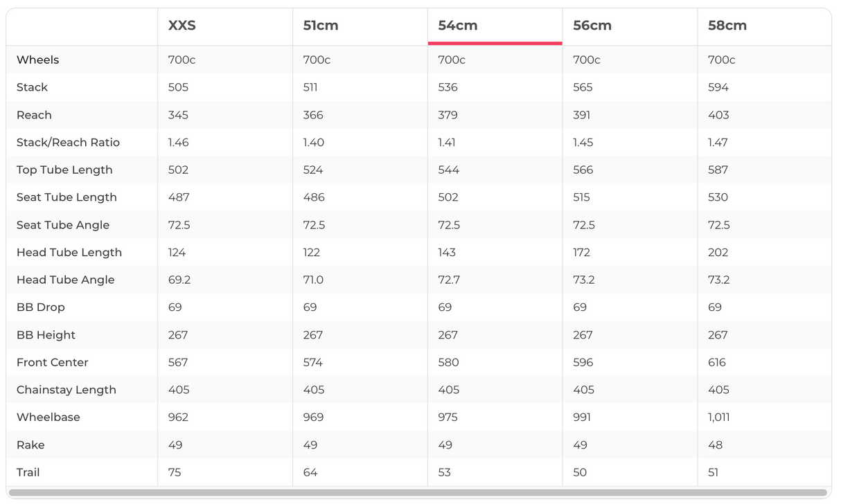The image size is (841, 504).
Task: Click the highlighted 54cm column header
Action: click(x=458, y=26)
